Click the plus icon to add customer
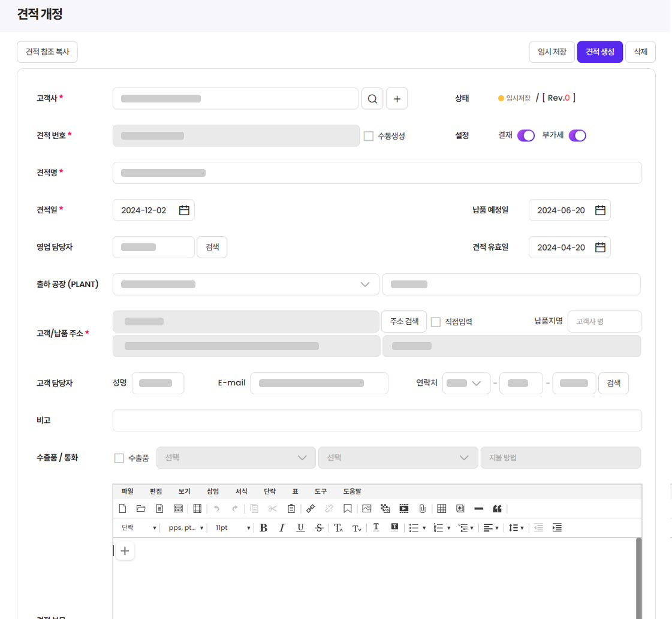The image size is (672, 619). (397, 99)
